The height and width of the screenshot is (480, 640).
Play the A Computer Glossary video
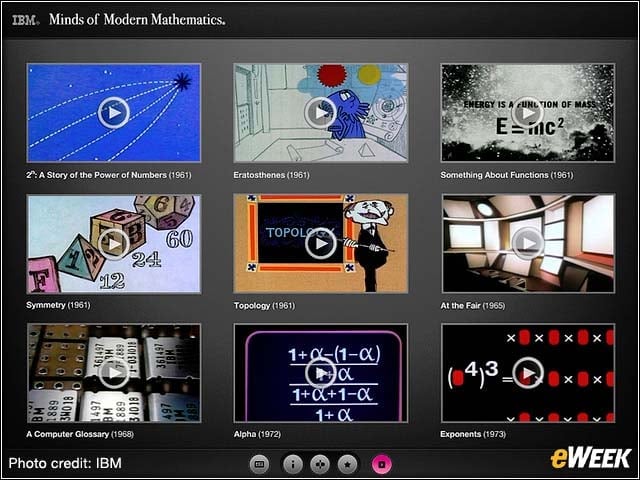click(x=113, y=373)
